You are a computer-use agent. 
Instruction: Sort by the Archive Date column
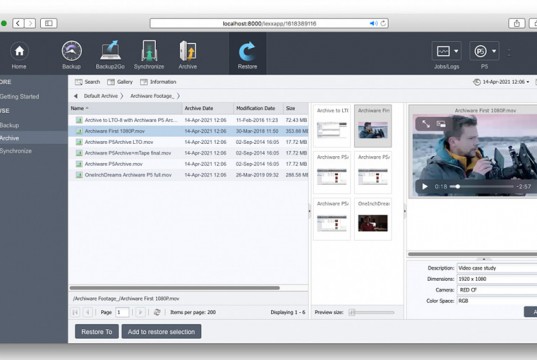tap(208, 108)
